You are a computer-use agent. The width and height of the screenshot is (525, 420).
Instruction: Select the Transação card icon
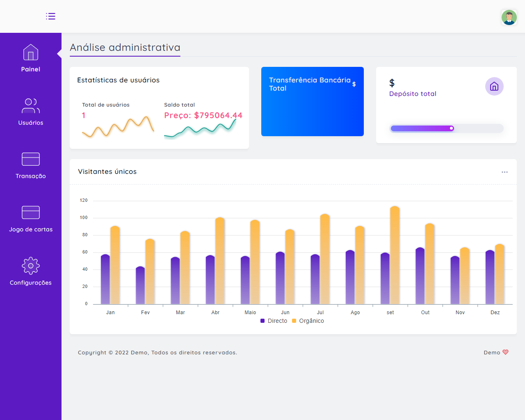[x=31, y=159]
